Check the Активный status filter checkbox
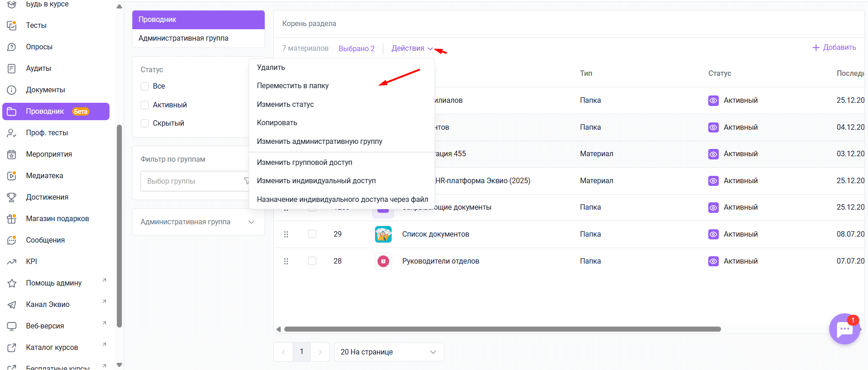The image size is (868, 370). tap(145, 105)
